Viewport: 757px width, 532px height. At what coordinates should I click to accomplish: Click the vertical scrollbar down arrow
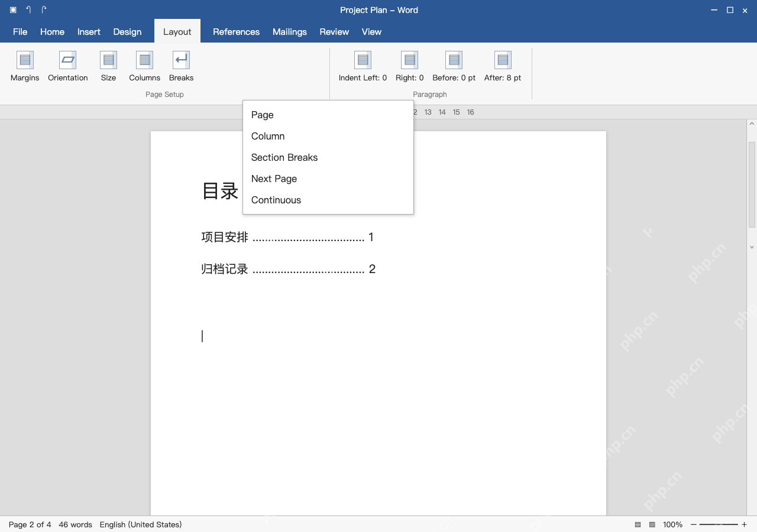[752, 247]
